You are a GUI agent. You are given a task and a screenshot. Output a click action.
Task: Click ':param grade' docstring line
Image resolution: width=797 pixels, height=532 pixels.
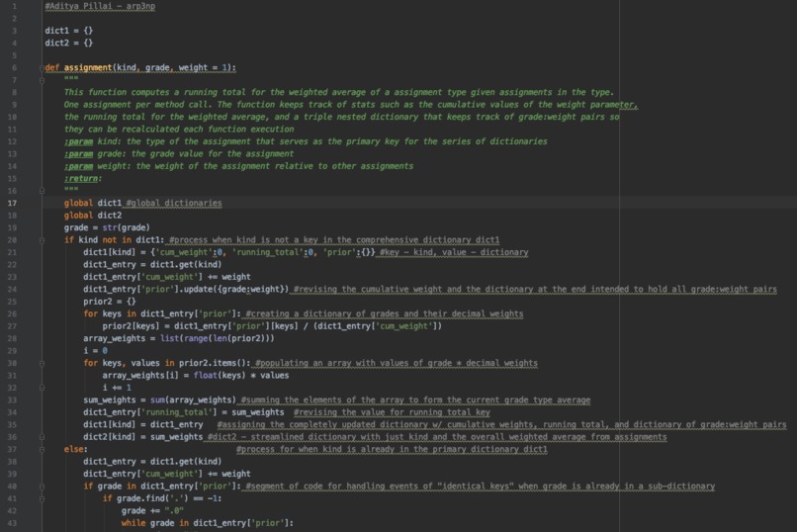[x=179, y=153]
